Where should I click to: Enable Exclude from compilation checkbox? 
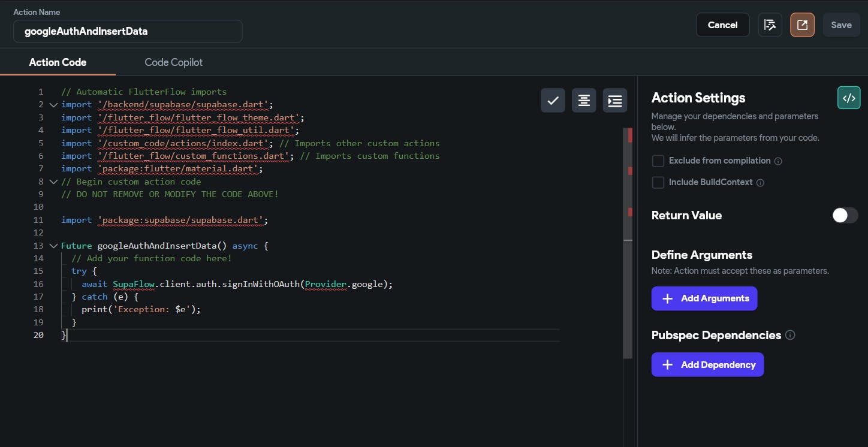click(658, 161)
